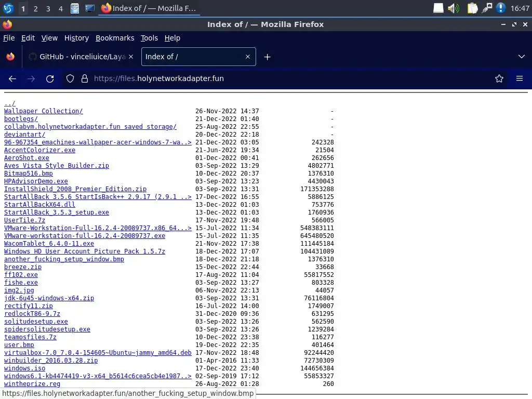Select the Firefox task in taskbar
This screenshot has width=532, height=399.
(149, 8)
